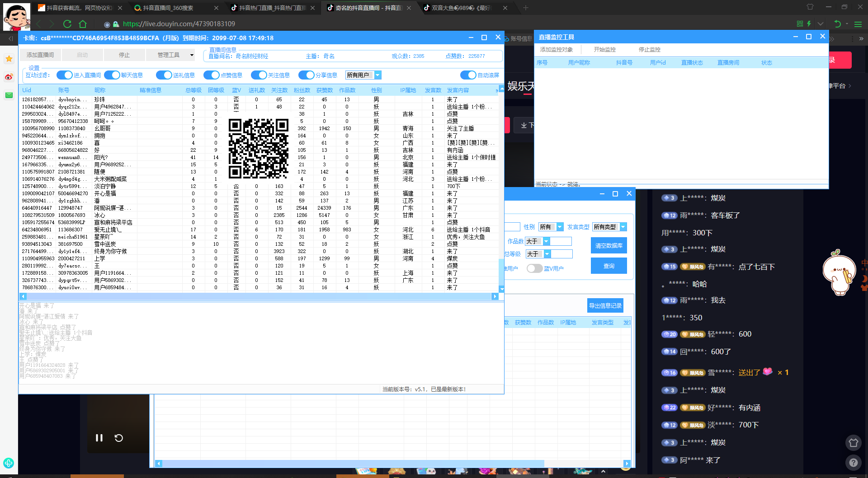
Task: Click the user avatar in browser corner
Action: click(16, 16)
